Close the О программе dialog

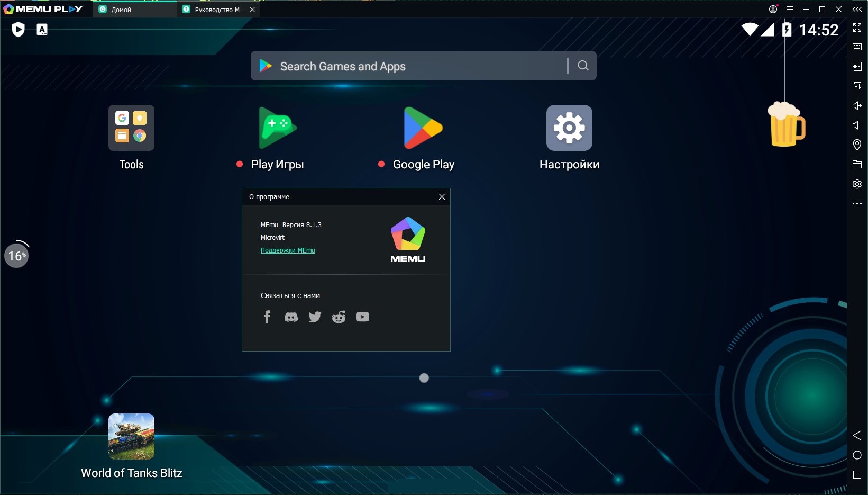click(442, 196)
